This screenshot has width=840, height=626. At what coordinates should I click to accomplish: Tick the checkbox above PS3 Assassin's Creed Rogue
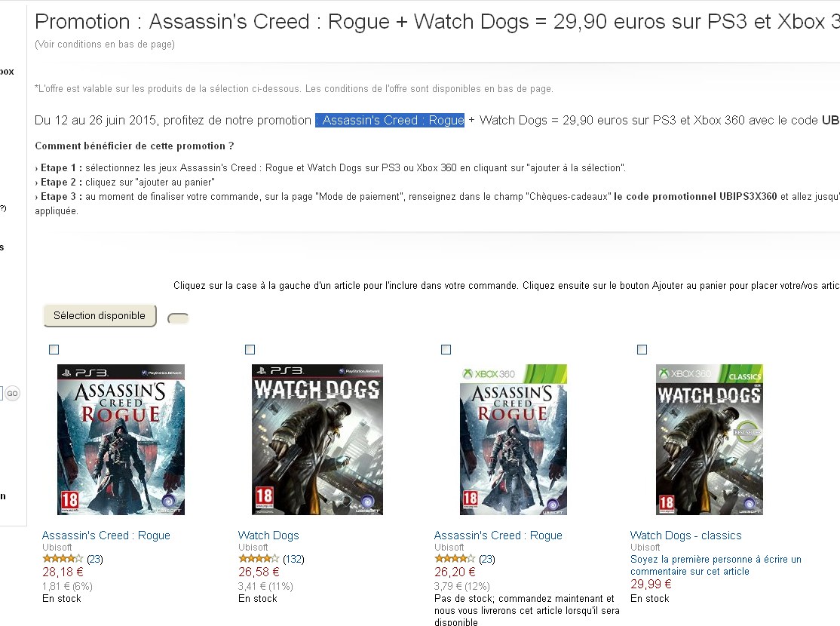click(54, 349)
